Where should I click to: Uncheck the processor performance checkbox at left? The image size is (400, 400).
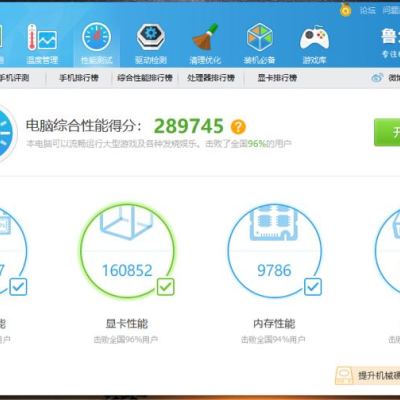pyautogui.click(x=18, y=287)
